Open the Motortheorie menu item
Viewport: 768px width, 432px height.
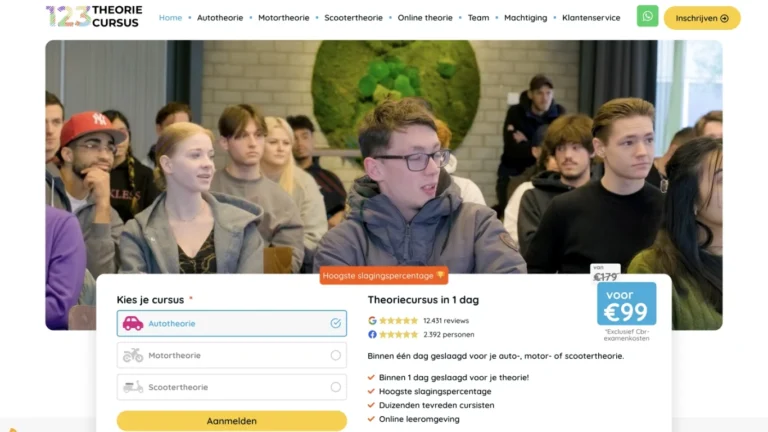(x=284, y=18)
